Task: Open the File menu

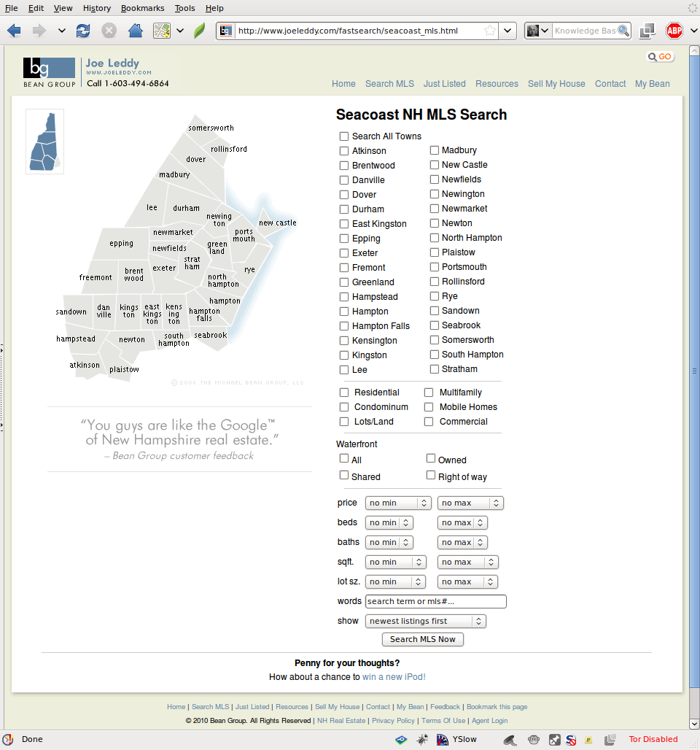Action: [x=12, y=8]
